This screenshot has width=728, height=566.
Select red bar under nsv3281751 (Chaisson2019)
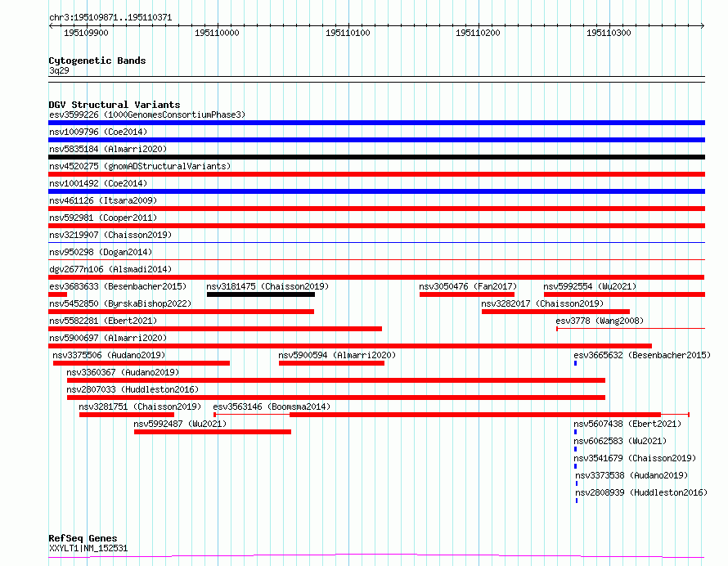[x=127, y=415]
